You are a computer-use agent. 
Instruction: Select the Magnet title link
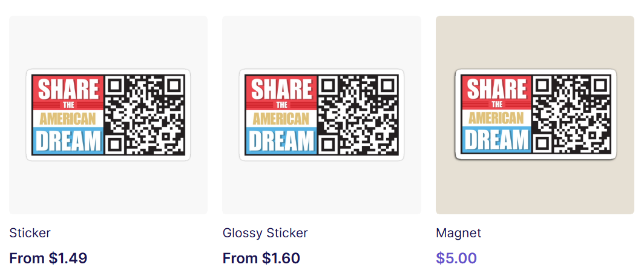(458, 233)
